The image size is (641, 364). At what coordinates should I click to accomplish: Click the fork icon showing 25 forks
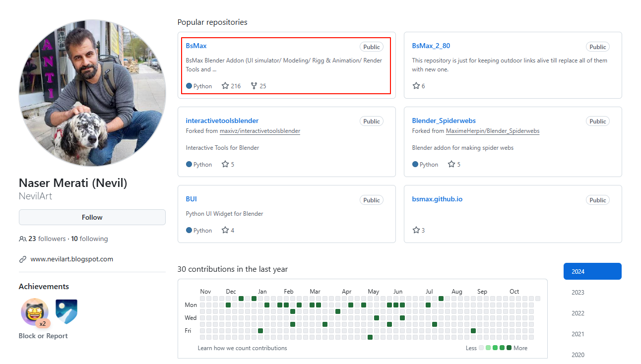coord(254,86)
